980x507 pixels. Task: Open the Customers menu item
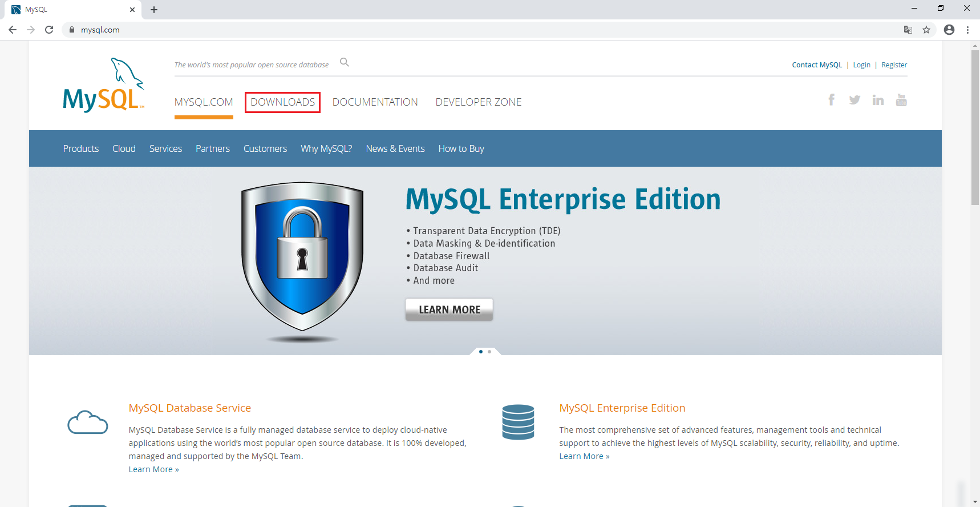pyautogui.click(x=265, y=148)
